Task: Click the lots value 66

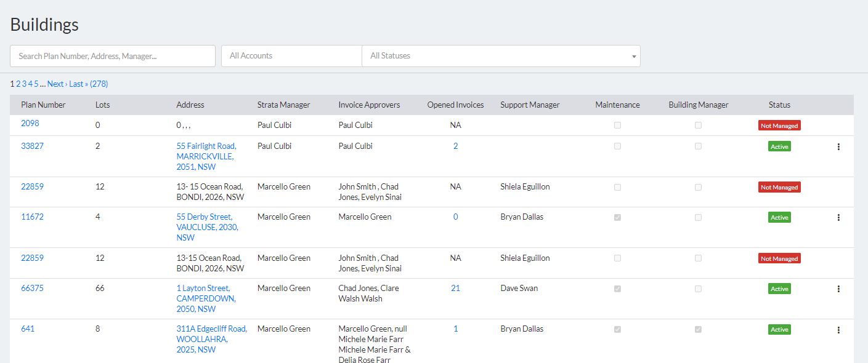Action: [100, 288]
